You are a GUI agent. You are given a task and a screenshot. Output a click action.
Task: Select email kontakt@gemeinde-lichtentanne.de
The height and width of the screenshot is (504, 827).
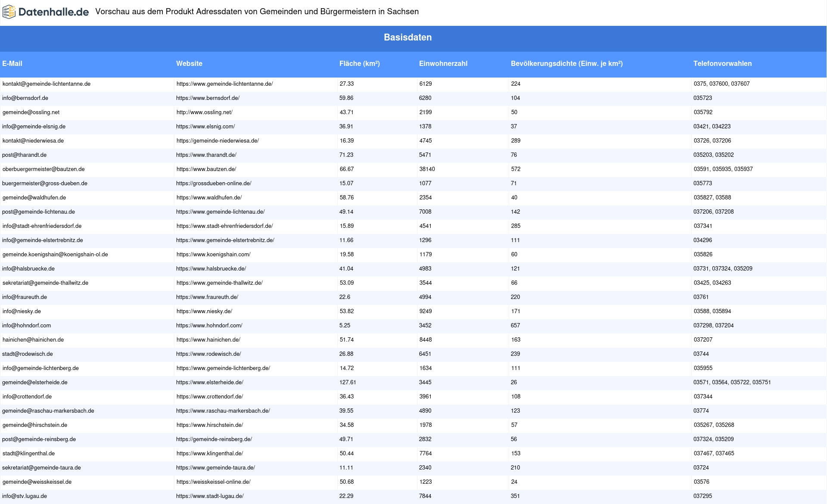[47, 84]
